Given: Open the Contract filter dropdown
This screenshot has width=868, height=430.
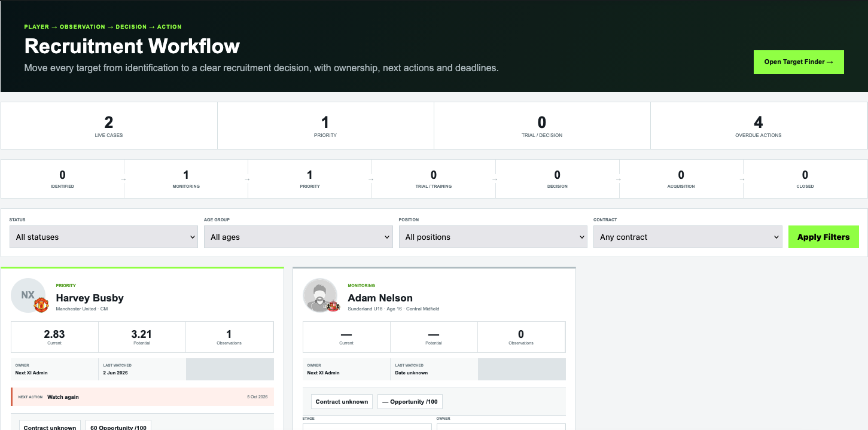Looking at the screenshot, I should 687,237.
